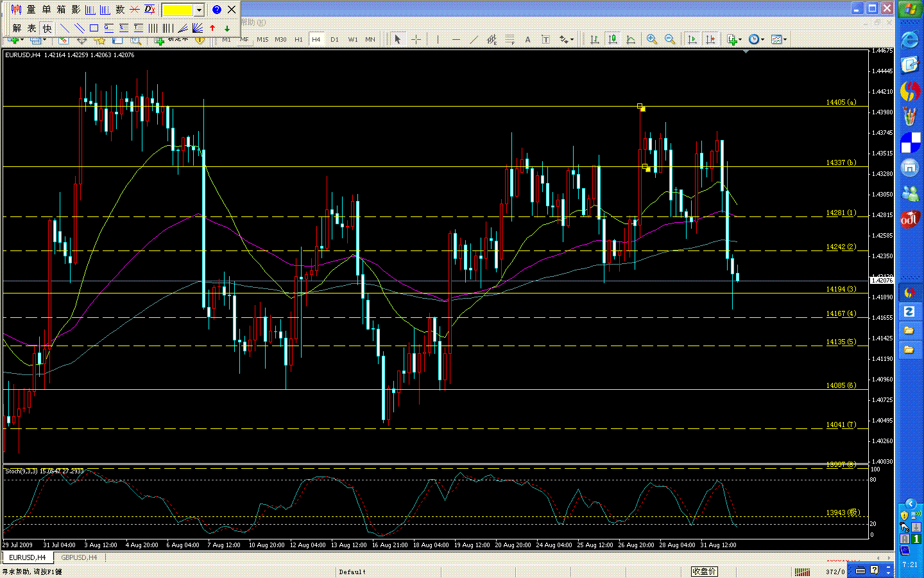Close the floating drawing toolbar
Image resolution: width=924 pixels, height=578 pixels.
click(x=232, y=10)
